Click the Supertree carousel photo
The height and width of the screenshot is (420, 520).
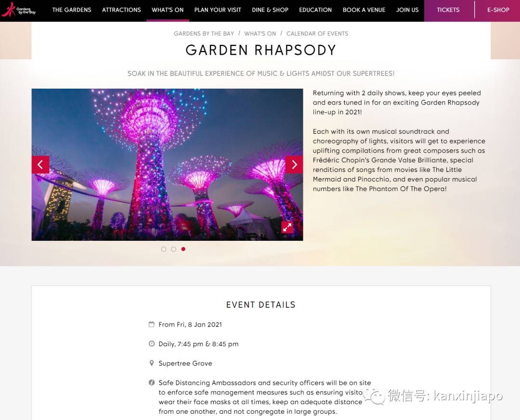click(x=167, y=165)
